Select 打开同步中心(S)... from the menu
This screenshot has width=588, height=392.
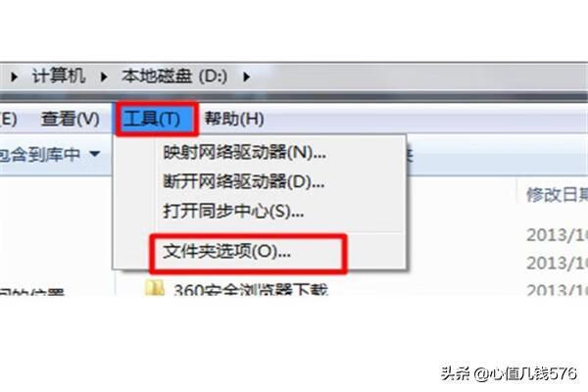(x=233, y=211)
